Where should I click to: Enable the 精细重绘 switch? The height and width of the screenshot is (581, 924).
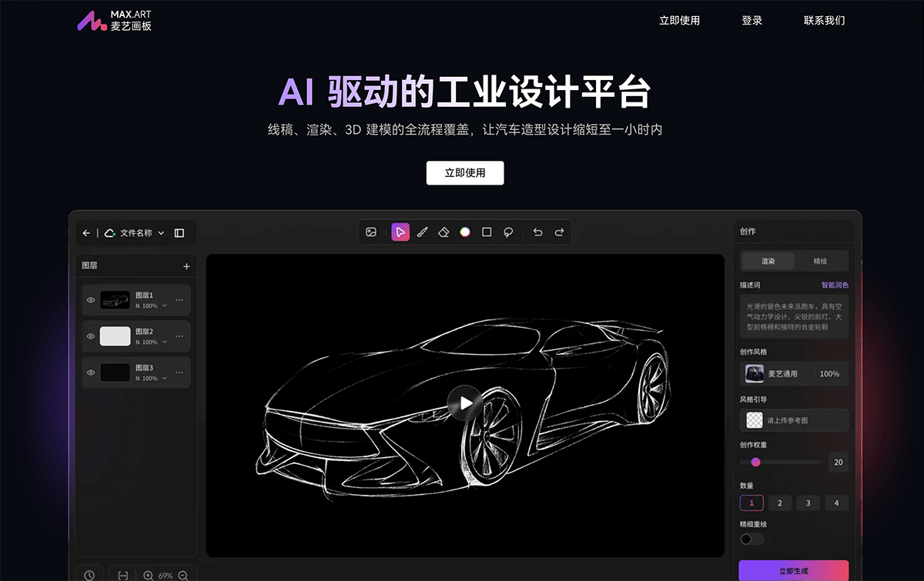coord(752,539)
